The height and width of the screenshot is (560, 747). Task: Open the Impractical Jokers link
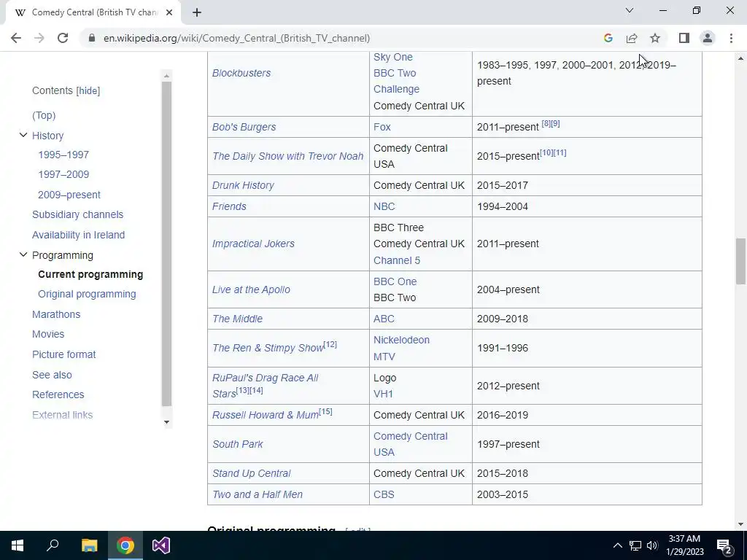pos(253,244)
